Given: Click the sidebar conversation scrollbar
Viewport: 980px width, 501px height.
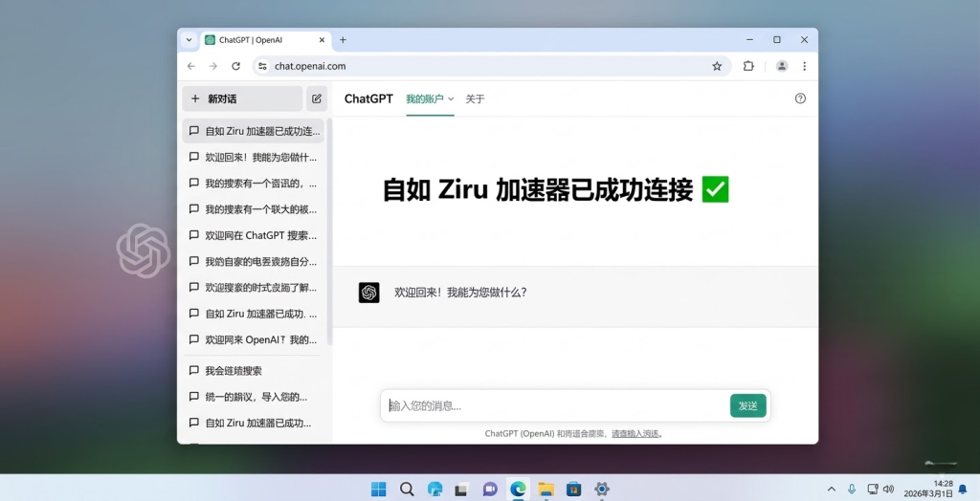Looking at the screenshot, I should point(329,231).
